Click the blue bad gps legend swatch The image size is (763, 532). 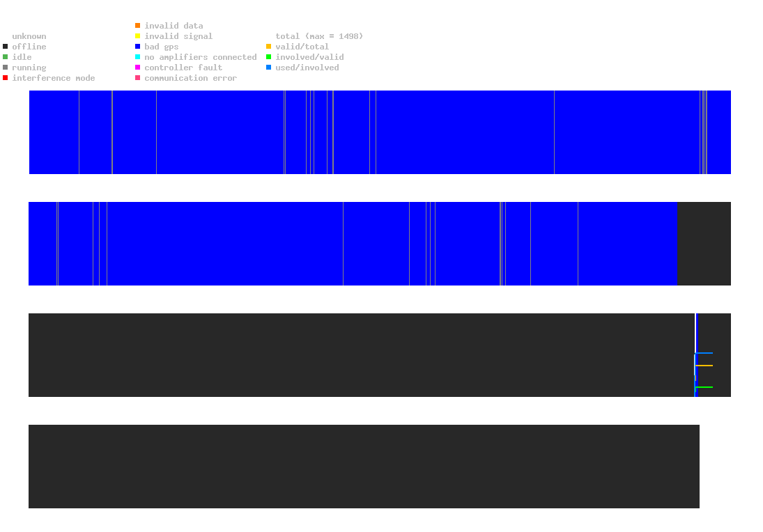(137, 47)
